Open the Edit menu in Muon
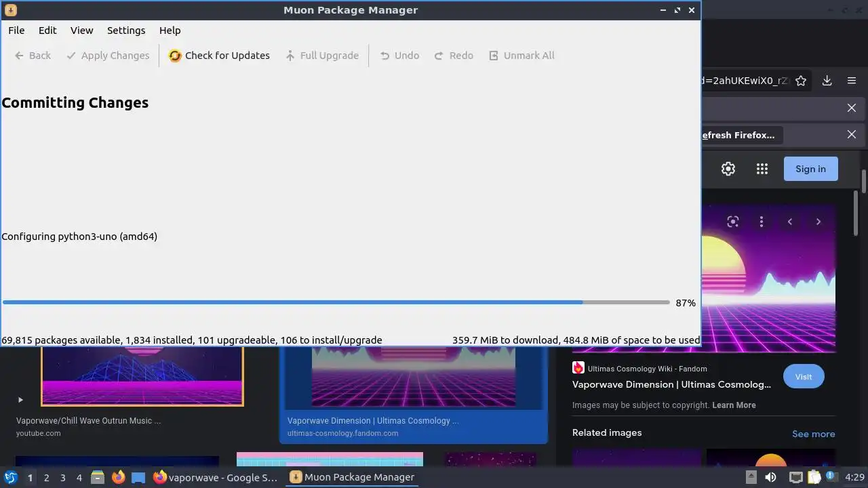 point(47,30)
